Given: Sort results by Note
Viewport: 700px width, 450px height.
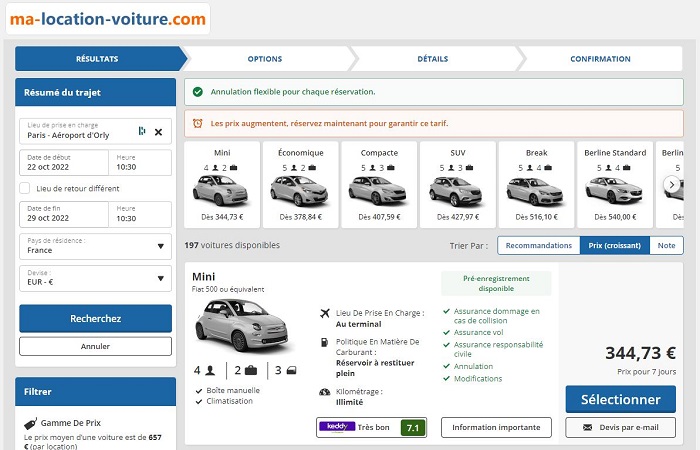Looking at the screenshot, I should [x=666, y=245].
